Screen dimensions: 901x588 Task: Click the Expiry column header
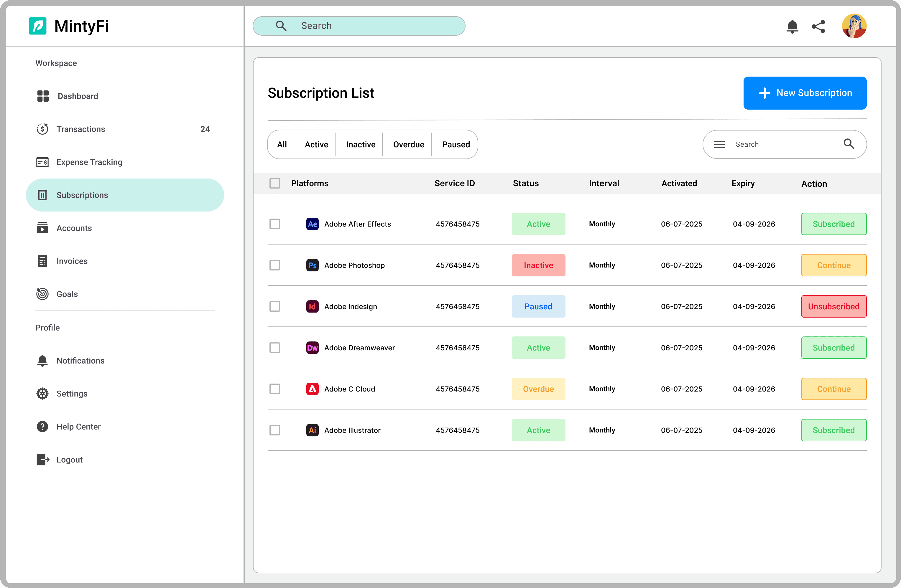point(743,184)
